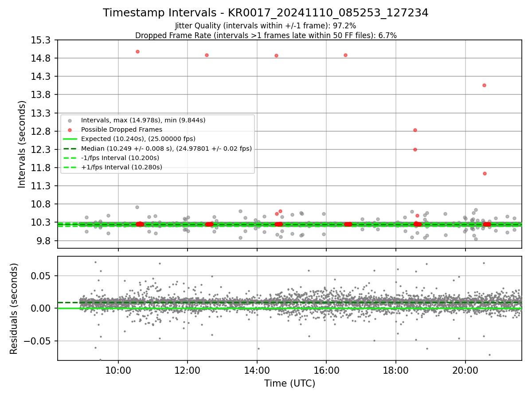This screenshot has height=399, width=532.
Task: Select the 'Dropped Frame Rate' 6.7% subtitle line
Action: tap(266, 35)
